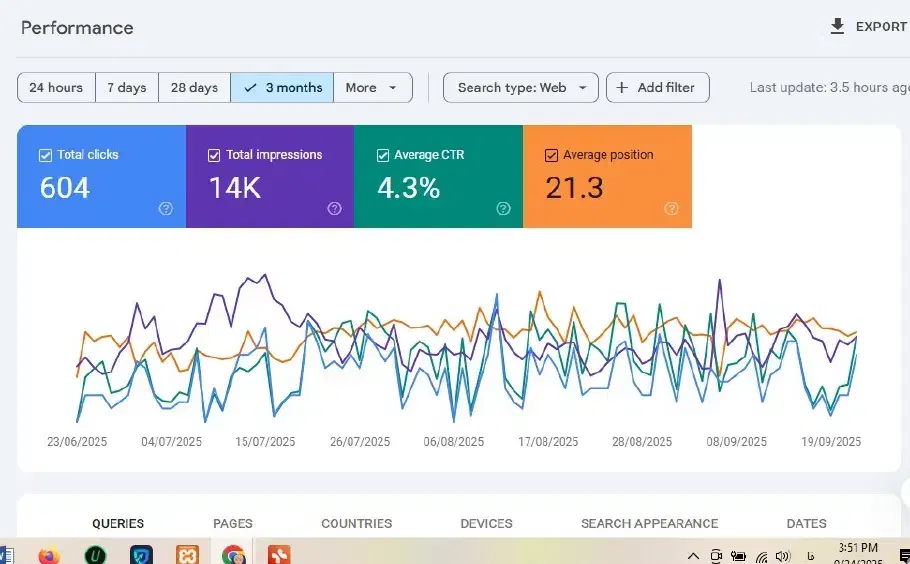Click help icon on Average CTR card

coord(503,208)
